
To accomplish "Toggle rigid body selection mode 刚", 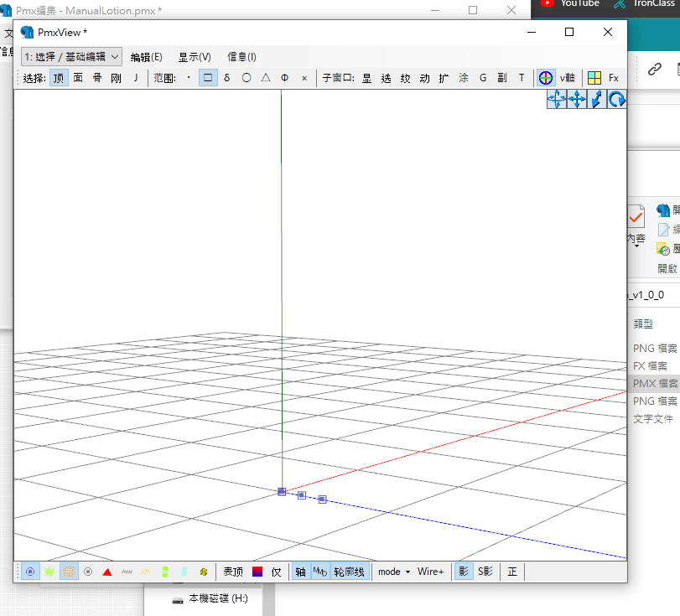I will coord(116,78).
